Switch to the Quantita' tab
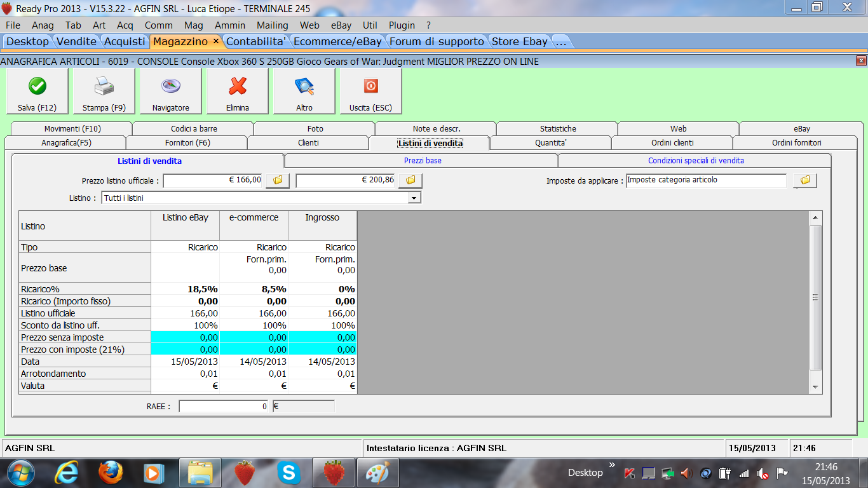Screen dimensions: 868x488 click(x=550, y=143)
